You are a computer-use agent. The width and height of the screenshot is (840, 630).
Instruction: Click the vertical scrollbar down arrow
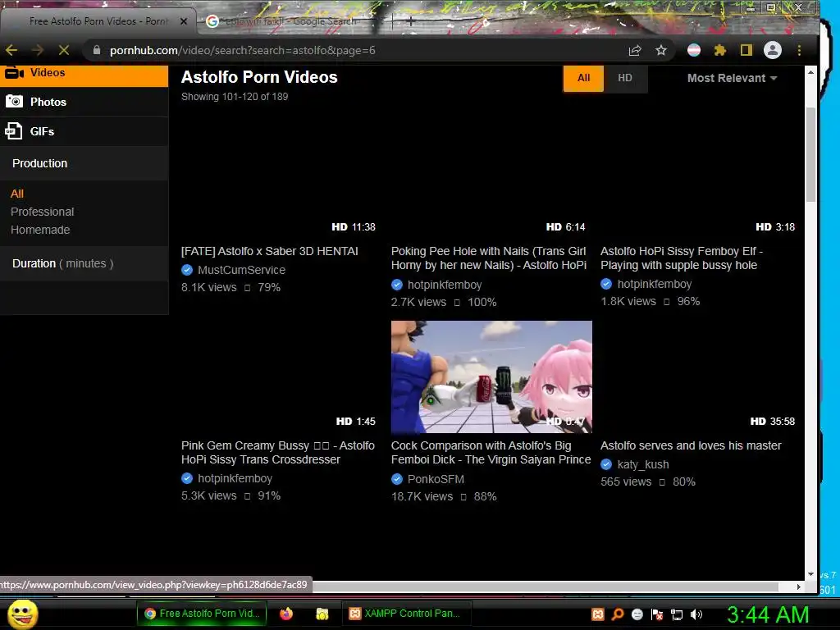pos(810,574)
